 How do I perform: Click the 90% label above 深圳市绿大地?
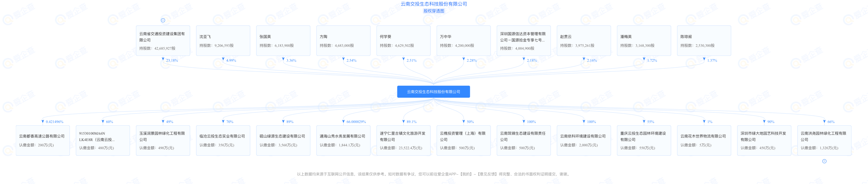(x=771, y=122)
